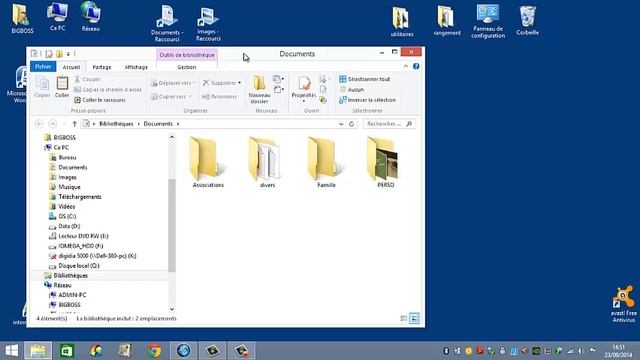
Task: Collapse the ribbon with the chevron
Action: [406, 66]
